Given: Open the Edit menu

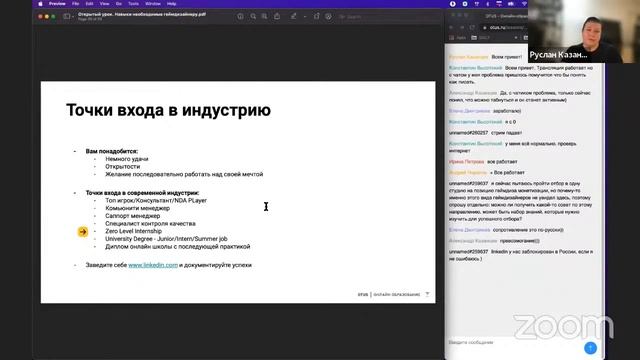Looking at the screenshot, I should click(89, 4).
